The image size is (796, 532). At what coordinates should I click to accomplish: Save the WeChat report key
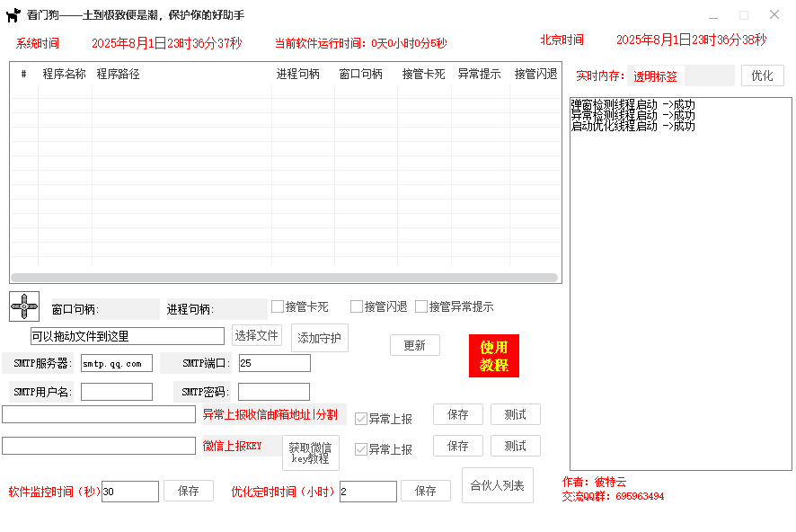click(458, 446)
